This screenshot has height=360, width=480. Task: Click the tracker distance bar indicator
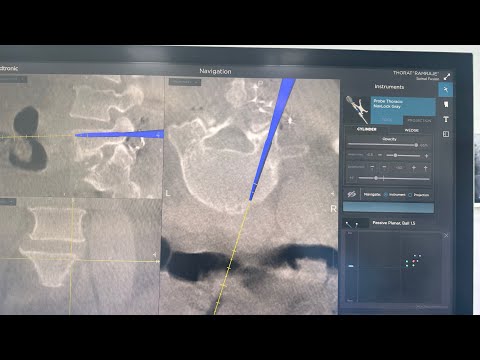pyautogui.click(x=351, y=266)
